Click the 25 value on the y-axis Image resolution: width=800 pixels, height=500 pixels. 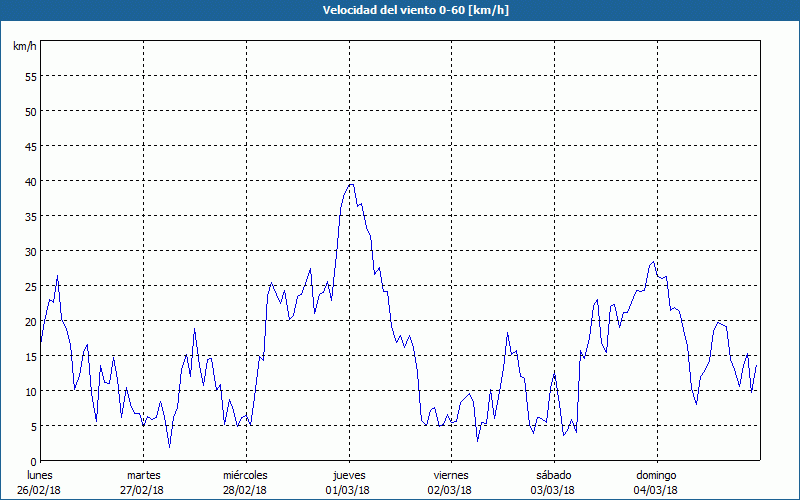tap(30, 286)
